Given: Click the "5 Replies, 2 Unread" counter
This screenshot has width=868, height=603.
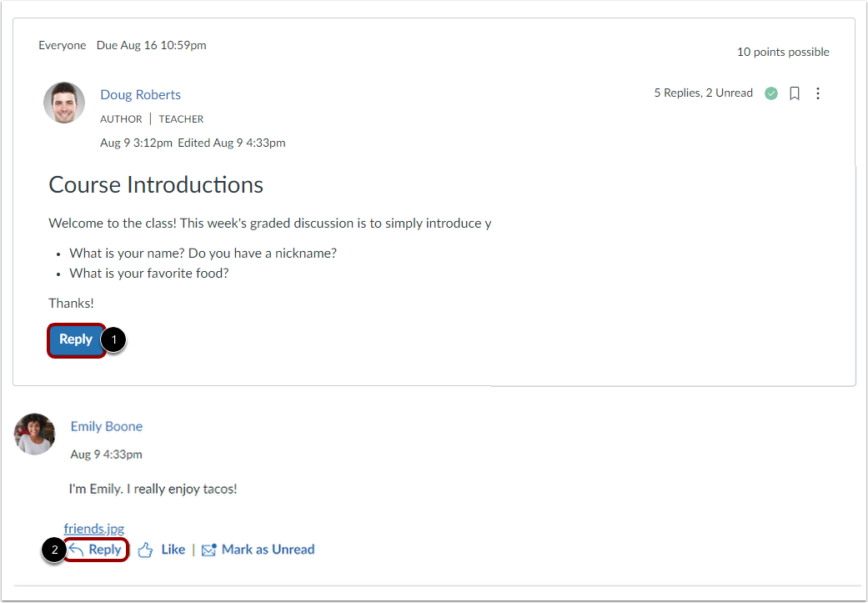Looking at the screenshot, I should [703, 93].
